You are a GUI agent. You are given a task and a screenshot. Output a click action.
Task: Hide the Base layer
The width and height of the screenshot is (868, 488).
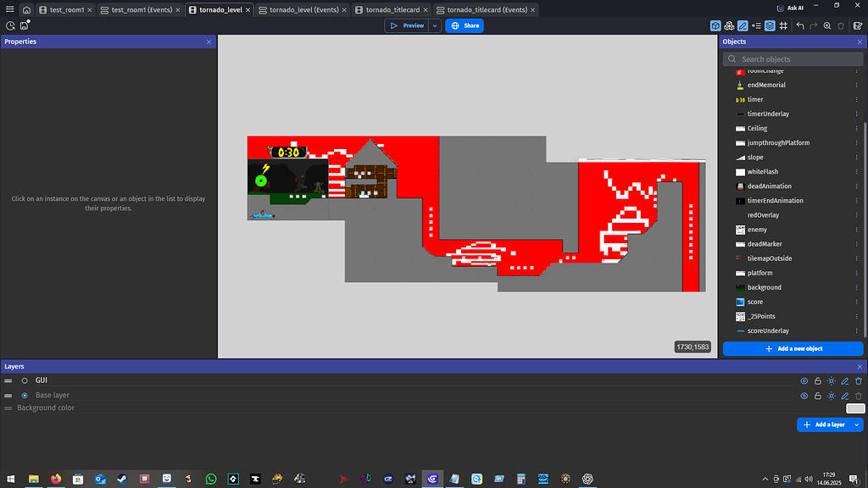click(804, 396)
